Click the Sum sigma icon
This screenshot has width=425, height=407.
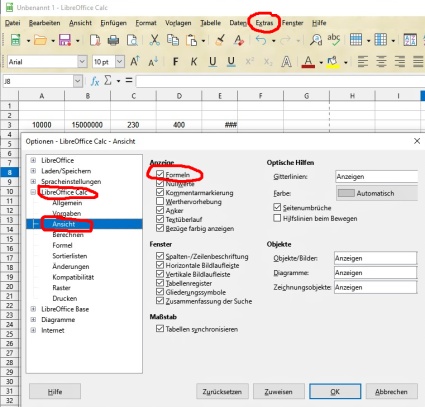[108, 81]
